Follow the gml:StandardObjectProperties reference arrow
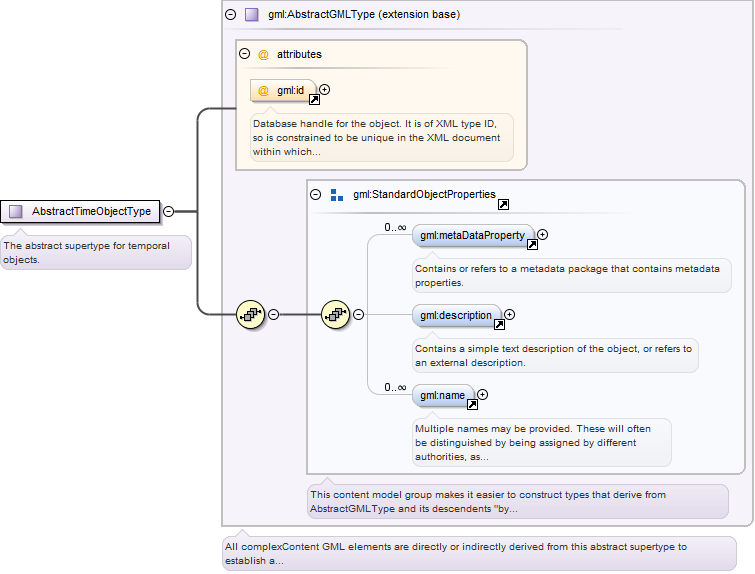This screenshot has height=574, width=755. click(503, 205)
